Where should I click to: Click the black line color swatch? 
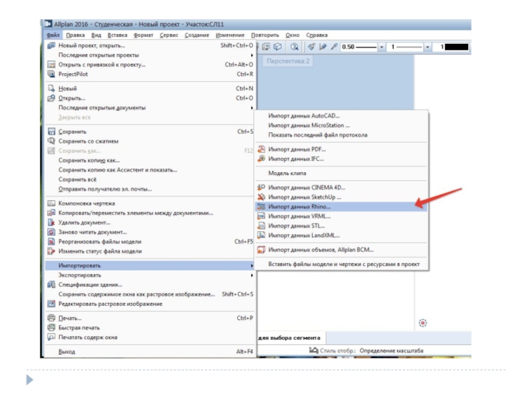click(454, 48)
